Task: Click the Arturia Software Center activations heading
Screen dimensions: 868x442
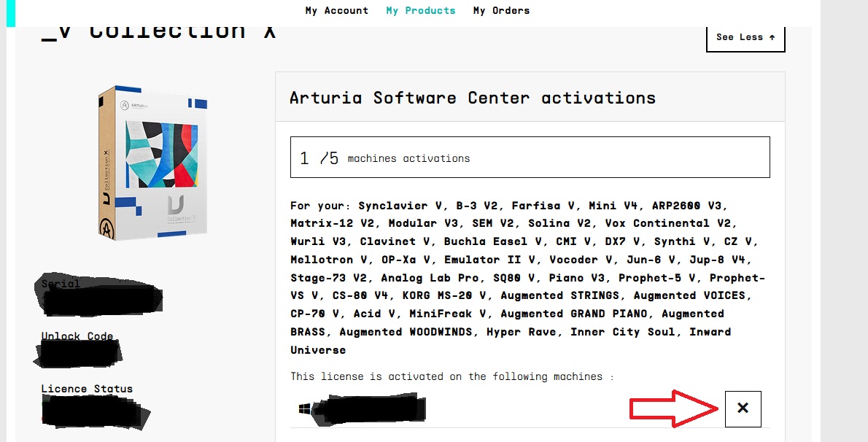Action: click(472, 98)
